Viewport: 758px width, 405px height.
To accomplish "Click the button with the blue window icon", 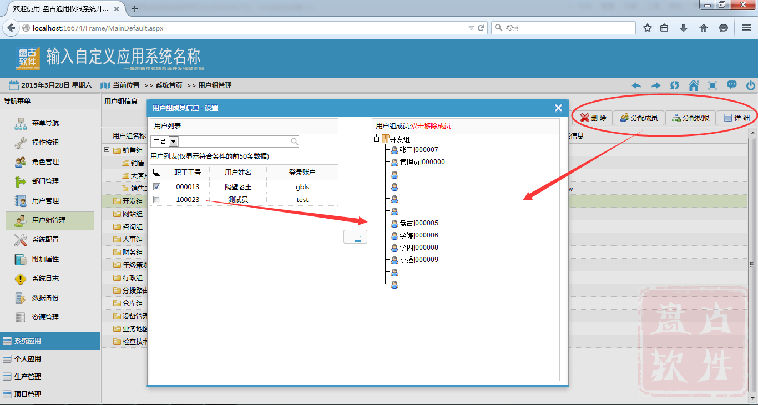I will pyautogui.click(x=736, y=117).
